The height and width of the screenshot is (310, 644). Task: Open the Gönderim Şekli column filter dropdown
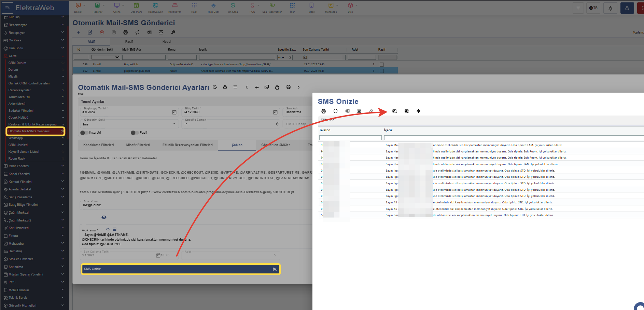(106, 57)
